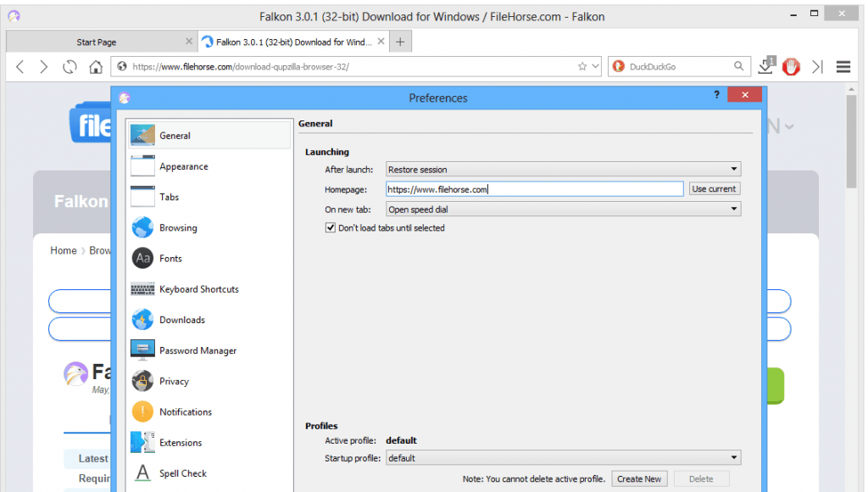
Task: Click the Latest tab on webpage
Action: [92, 458]
